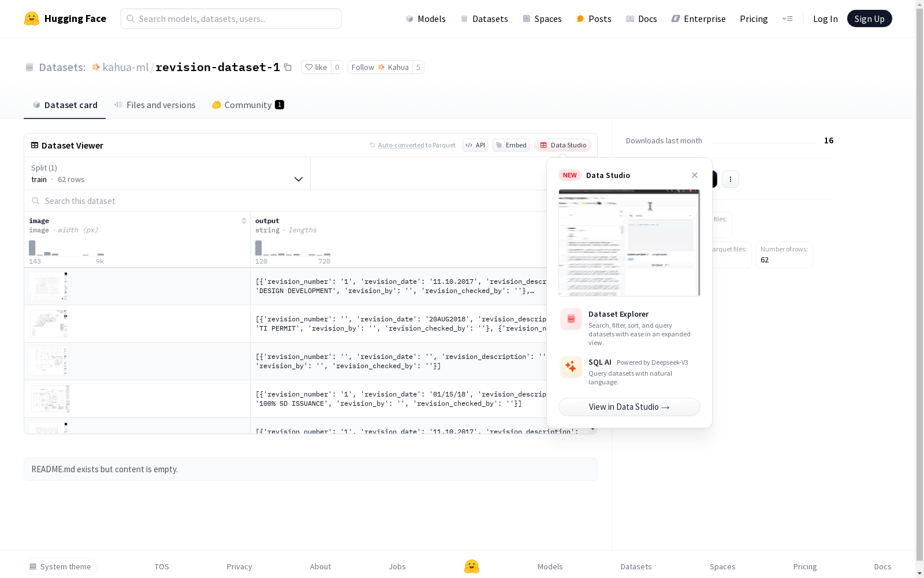The image size is (924, 578).
Task: Open the navigation overflow menu icon beside Pricing
Action: coord(787,18)
